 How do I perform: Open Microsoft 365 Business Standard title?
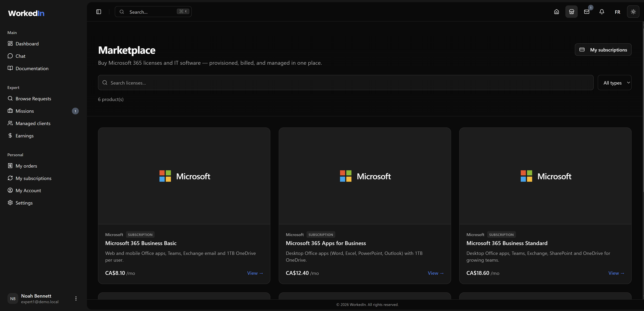(507, 243)
